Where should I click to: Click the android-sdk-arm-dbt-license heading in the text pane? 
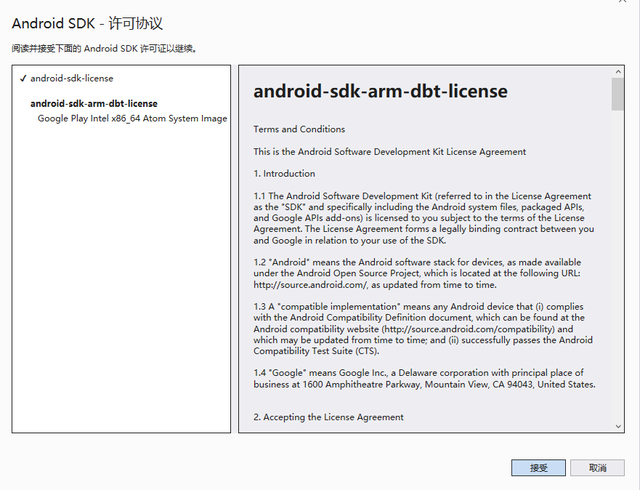coord(380,91)
